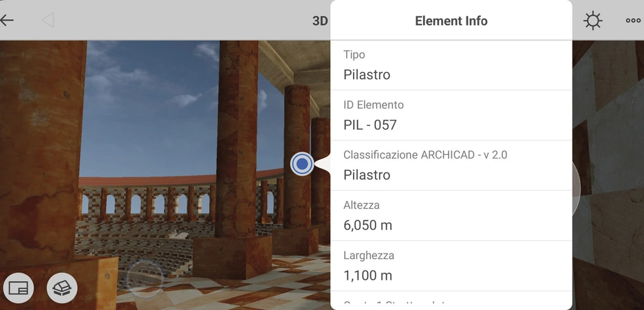Tap the back arrow icon
This screenshot has width=644, height=310.
coord(7,20)
